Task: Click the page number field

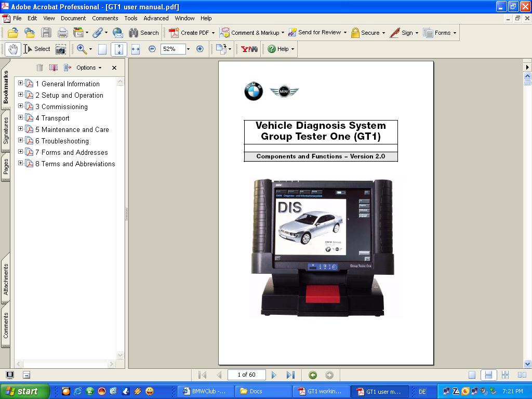Action: (246, 375)
